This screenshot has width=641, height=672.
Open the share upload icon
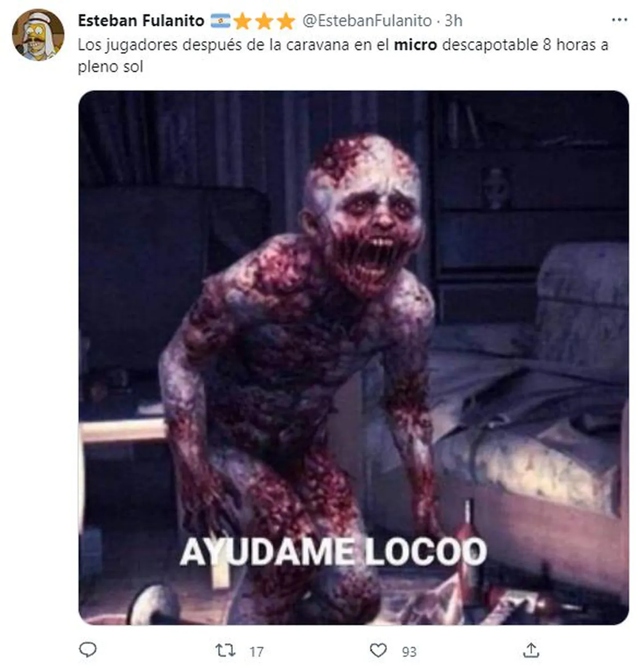(531, 650)
